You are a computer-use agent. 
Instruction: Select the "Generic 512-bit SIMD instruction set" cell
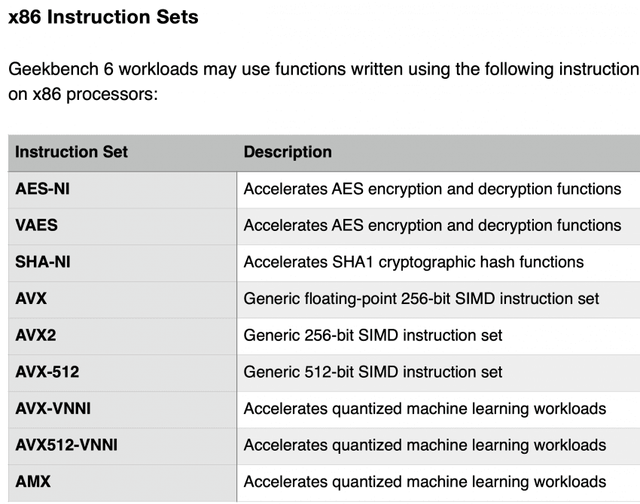coord(373,372)
